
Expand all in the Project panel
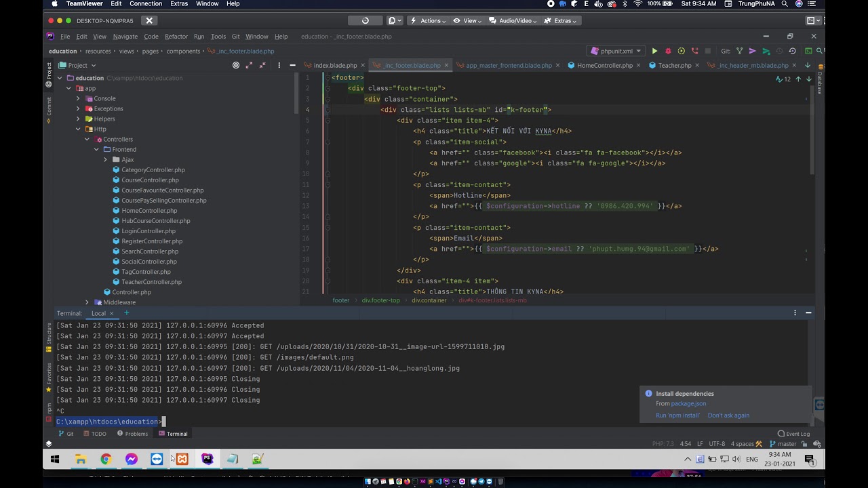point(249,65)
